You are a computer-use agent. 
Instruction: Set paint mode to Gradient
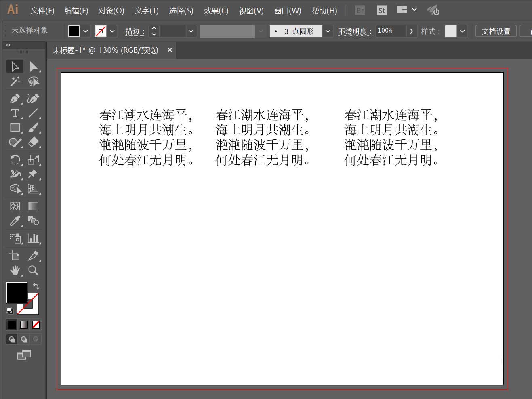tap(24, 324)
